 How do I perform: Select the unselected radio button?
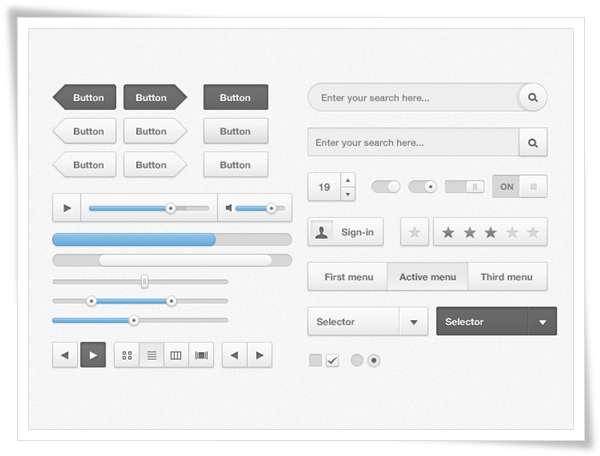click(357, 360)
